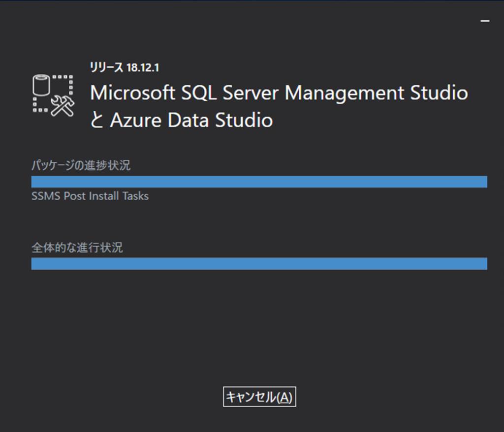Screen dimensions: 504x432
Task: Click the パッケージの進捗状況 progress bar
Action: click(x=259, y=182)
